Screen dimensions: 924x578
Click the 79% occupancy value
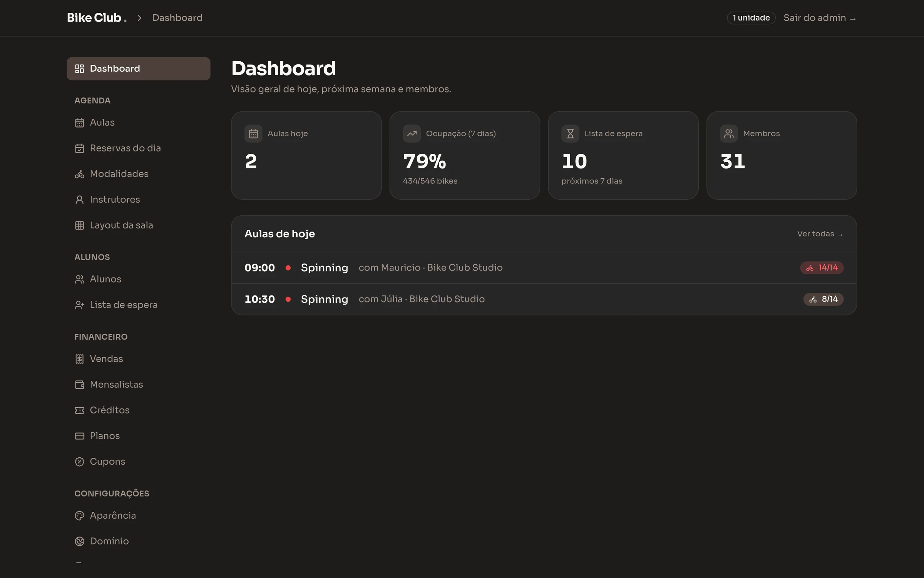tap(425, 161)
